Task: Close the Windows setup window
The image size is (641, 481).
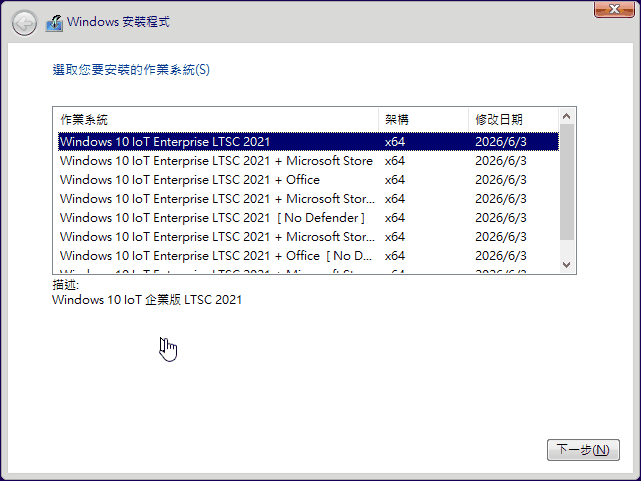Action: click(614, 9)
